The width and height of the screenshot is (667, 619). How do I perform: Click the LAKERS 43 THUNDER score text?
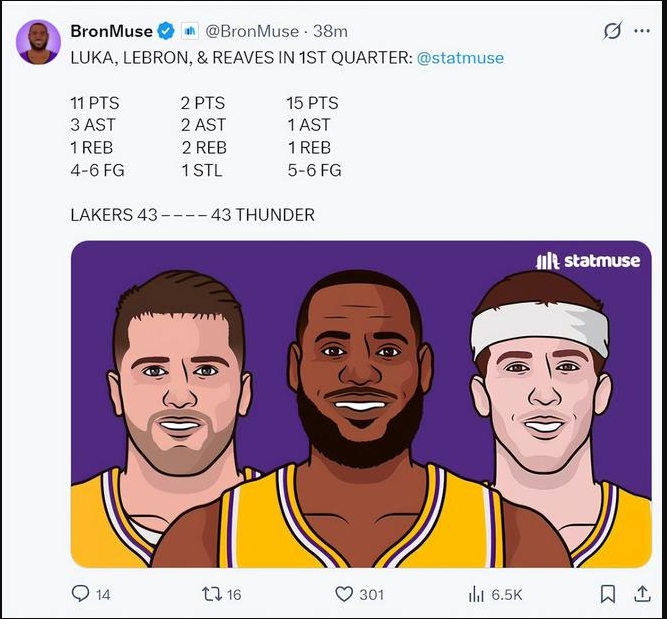[x=192, y=215]
